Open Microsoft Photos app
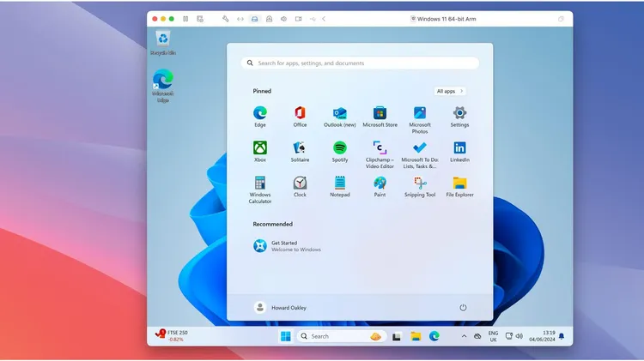This screenshot has height=361, width=644. [x=420, y=120]
